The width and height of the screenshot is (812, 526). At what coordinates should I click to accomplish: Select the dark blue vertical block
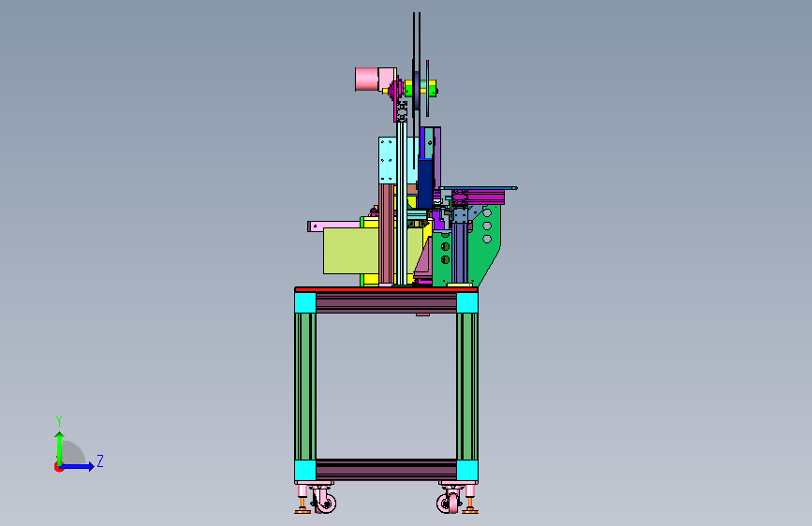pos(425,183)
